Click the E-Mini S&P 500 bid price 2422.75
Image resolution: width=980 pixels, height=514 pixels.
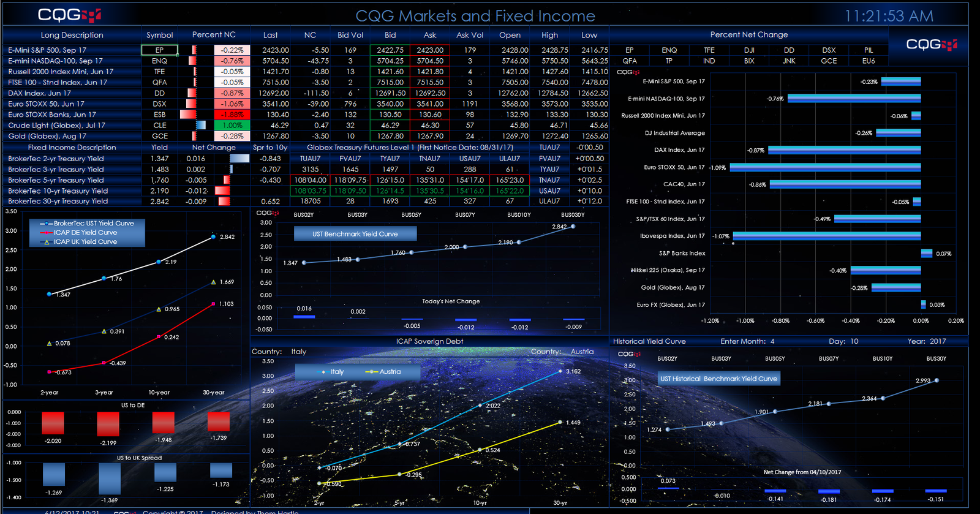(390, 50)
